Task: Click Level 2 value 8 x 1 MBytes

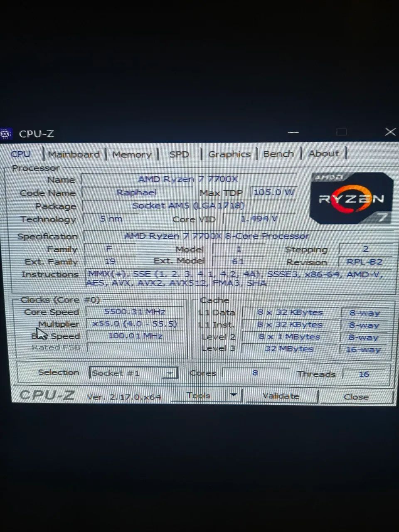Action: (x=290, y=337)
